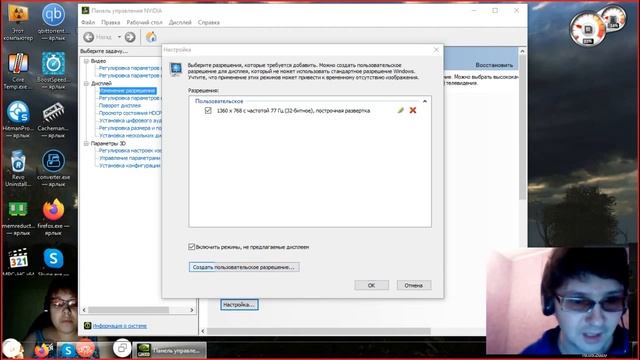Collapse the Дисплей tree section
640x360 pixels.
87,83
